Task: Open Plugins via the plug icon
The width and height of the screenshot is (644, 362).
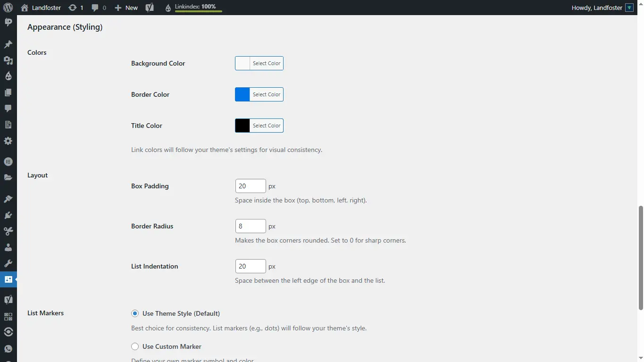Action: coord(8,215)
